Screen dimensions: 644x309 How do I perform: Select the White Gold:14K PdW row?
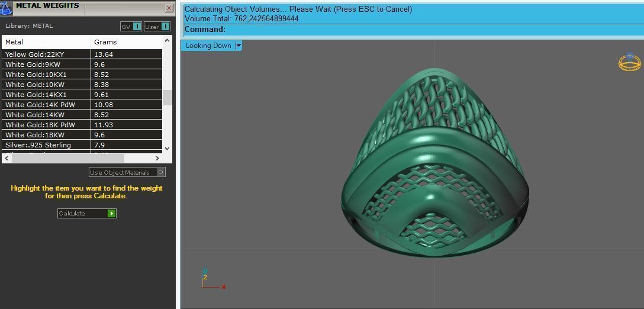82,105
